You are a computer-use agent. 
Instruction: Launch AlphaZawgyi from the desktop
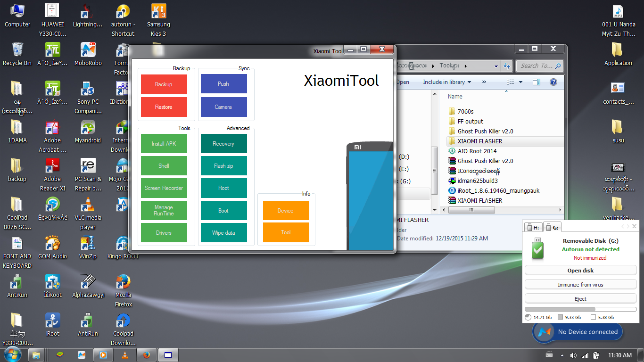point(88,286)
